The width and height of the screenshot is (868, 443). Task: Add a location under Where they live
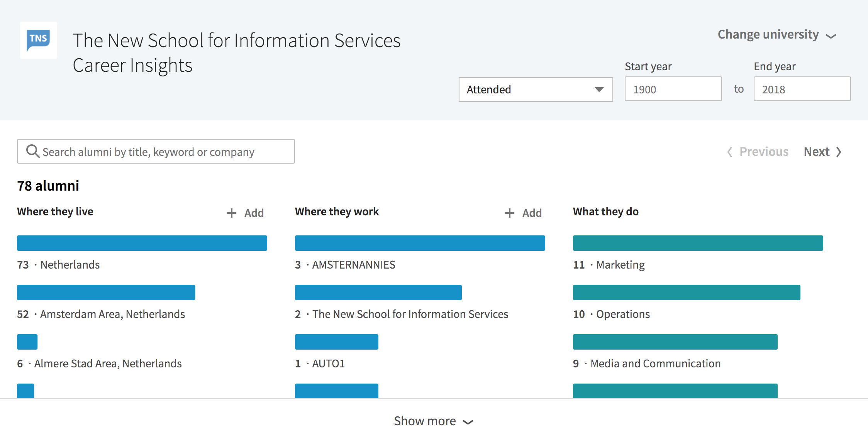245,213
